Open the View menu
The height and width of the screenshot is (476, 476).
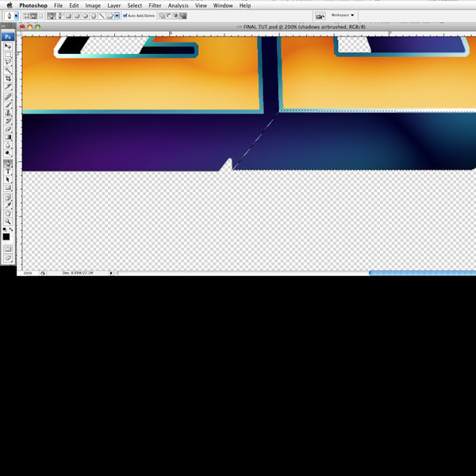(x=201, y=6)
